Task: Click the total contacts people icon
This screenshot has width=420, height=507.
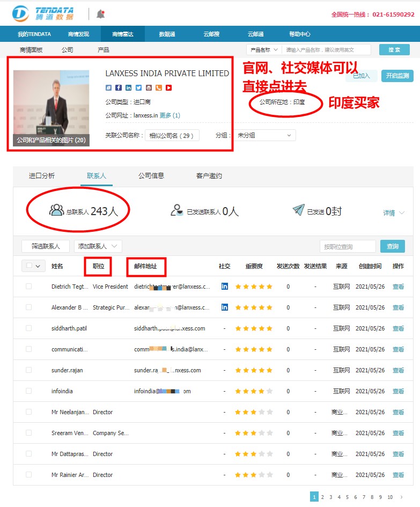Action: click(56, 210)
